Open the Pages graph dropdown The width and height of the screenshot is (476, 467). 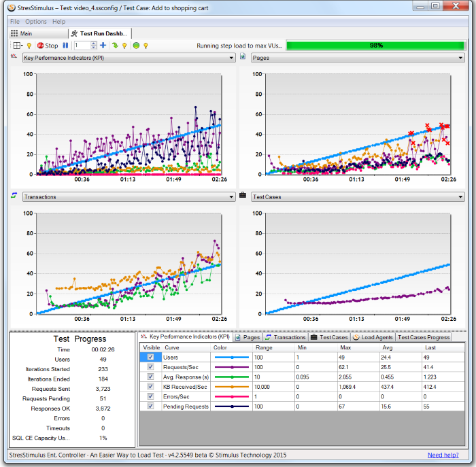tap(358, 58)
